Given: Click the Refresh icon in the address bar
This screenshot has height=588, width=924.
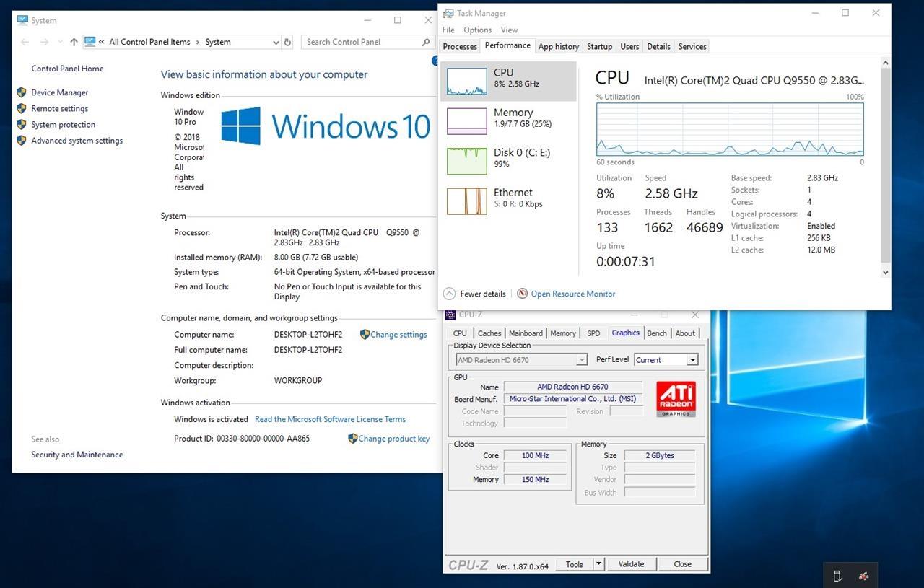Looking at the screenshot, I should (287, 42).
